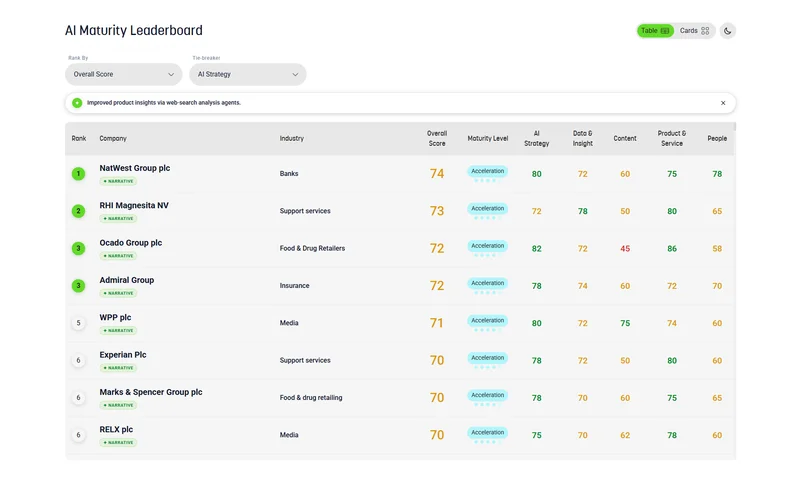This screenshot has height=479, width=800.
Task: Click Food & Drug Retailers industry cell
Action: tap(312, 248)
